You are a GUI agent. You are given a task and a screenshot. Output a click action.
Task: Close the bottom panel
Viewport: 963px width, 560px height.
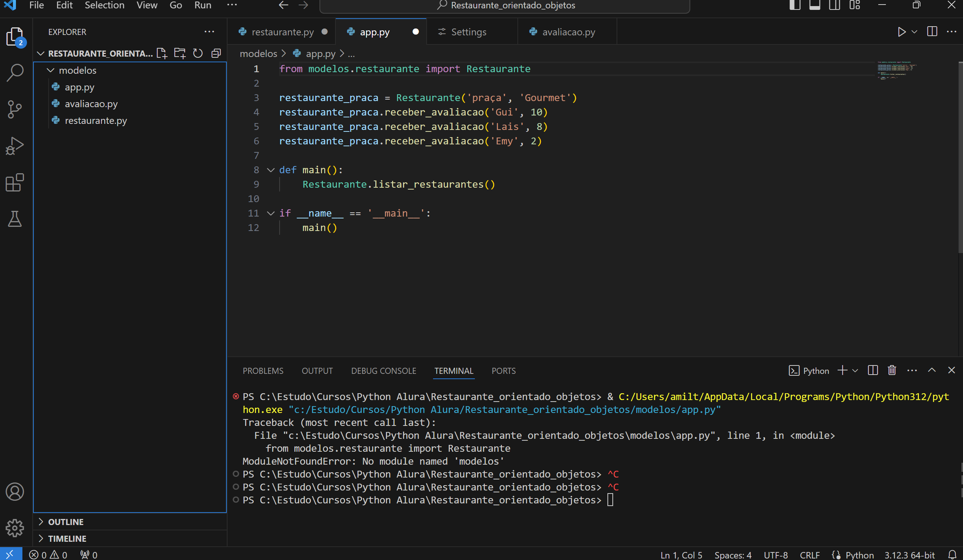(x=952, y=370)
